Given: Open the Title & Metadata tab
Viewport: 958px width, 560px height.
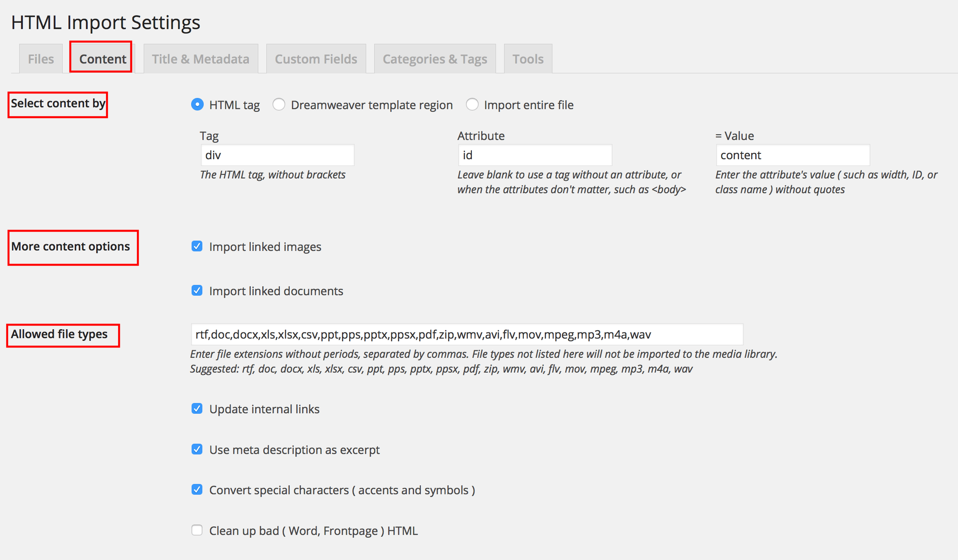Looking at the screenshot, I should tap(200, 59).
